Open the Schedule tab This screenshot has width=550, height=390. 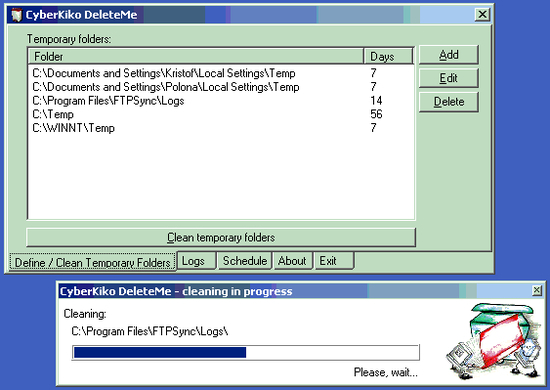(245, 261)
